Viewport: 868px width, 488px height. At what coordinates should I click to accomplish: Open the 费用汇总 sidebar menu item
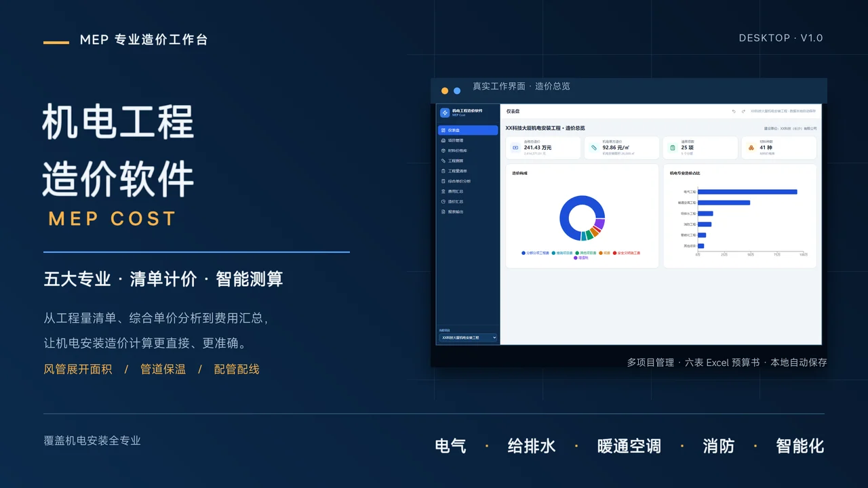tap(468, 191)
